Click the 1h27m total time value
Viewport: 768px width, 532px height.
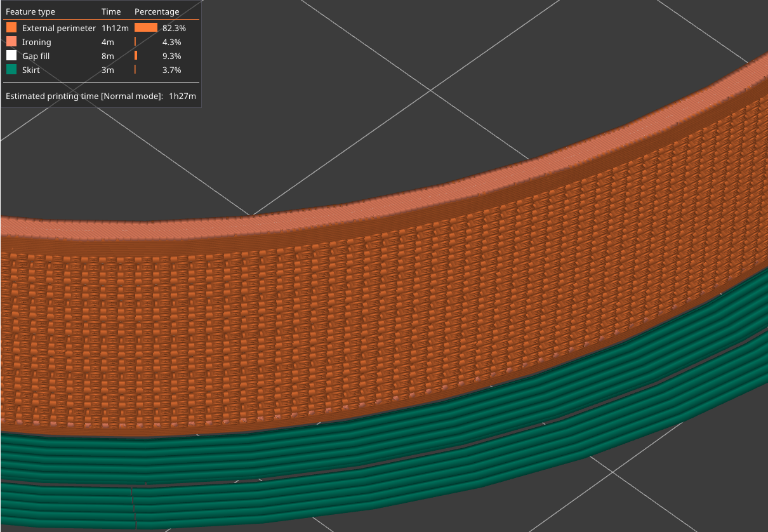pyautogui.click(x=182, y=96)
